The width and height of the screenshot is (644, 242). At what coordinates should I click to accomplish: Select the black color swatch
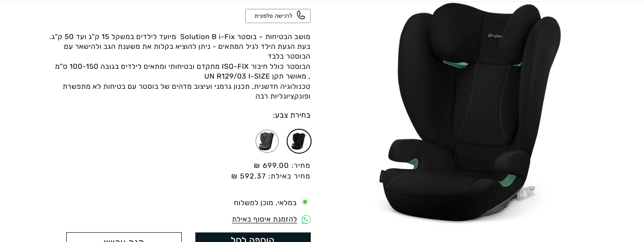point(299,141)
